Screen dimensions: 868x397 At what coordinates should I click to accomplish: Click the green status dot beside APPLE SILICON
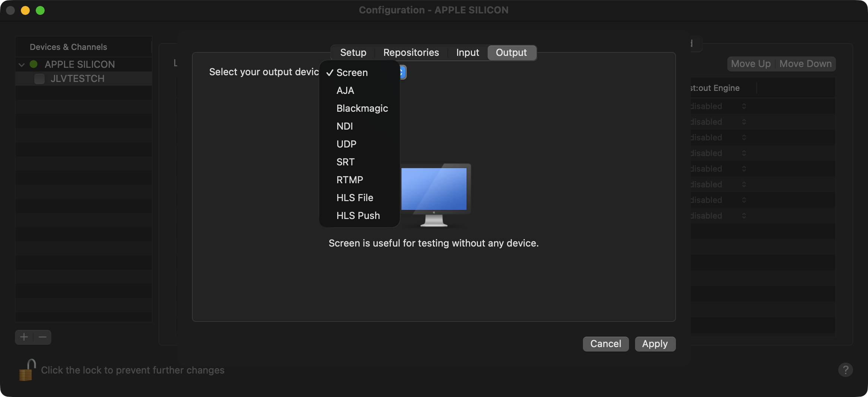coord(33,64)
